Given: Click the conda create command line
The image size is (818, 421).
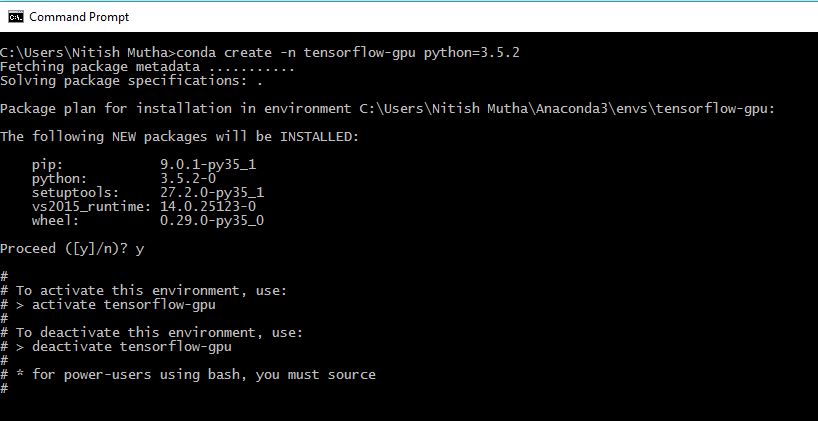Looking at the screenshot, I should [x=260, y=53].
